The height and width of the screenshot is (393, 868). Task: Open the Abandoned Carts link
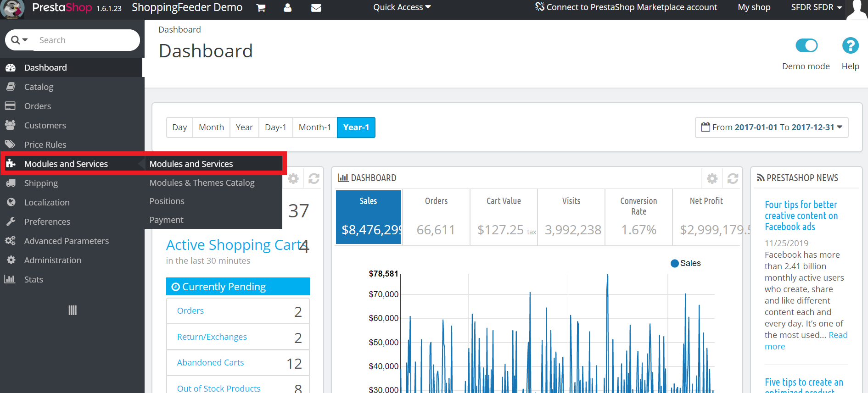tap(211, 362)
